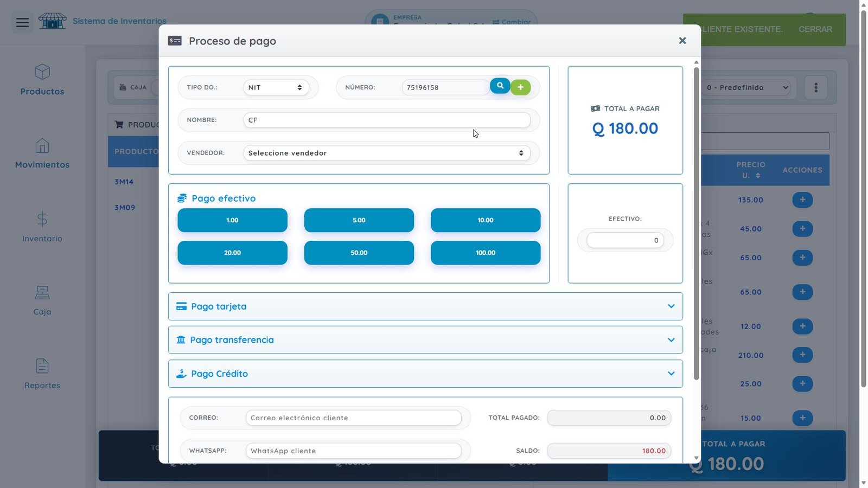Expand the Pago tarjeta section
868x488 pixels.
[425, 306]
